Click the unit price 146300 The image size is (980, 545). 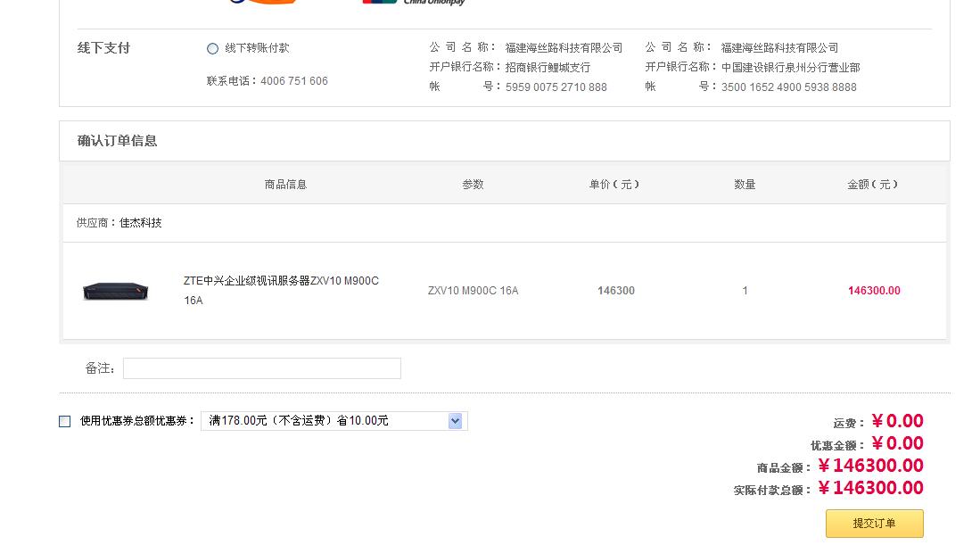(616, 291)
